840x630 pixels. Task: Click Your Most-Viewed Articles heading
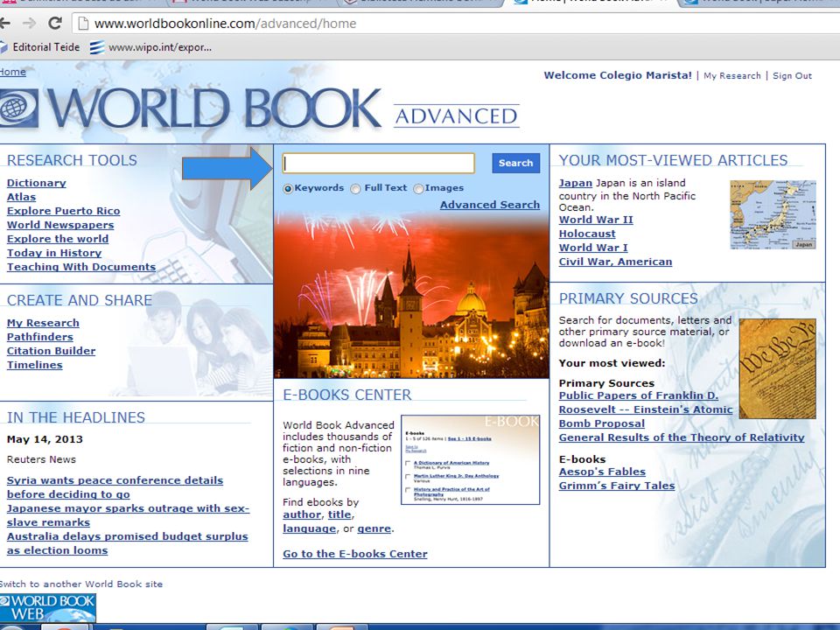click(673, 160)
